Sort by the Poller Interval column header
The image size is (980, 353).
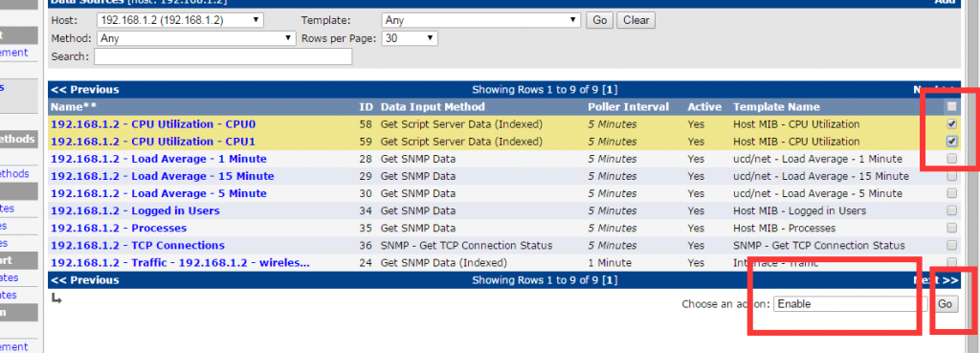click(x=628, y=107)
